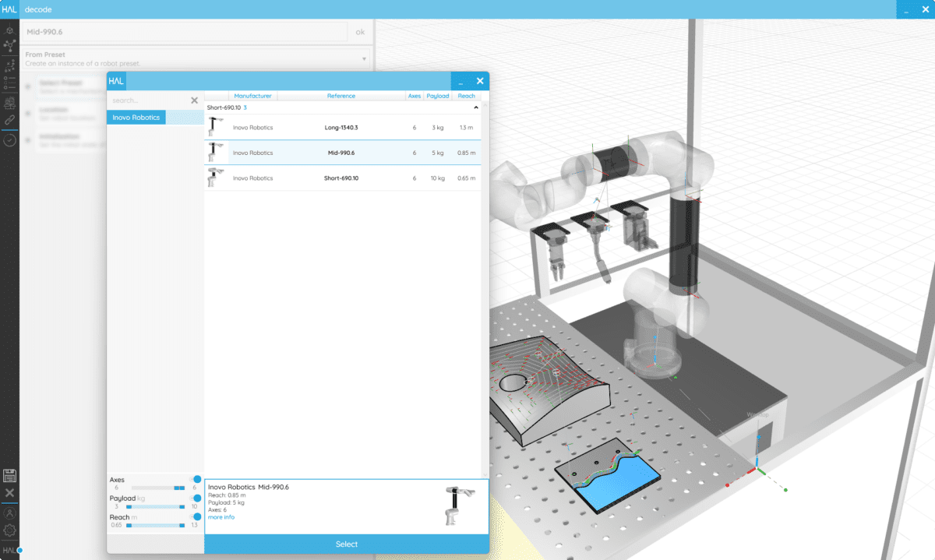This screenshot has width=935, height=560.
Task: Open the more info link for Mid-990.6
Action: tap(221, 516)
